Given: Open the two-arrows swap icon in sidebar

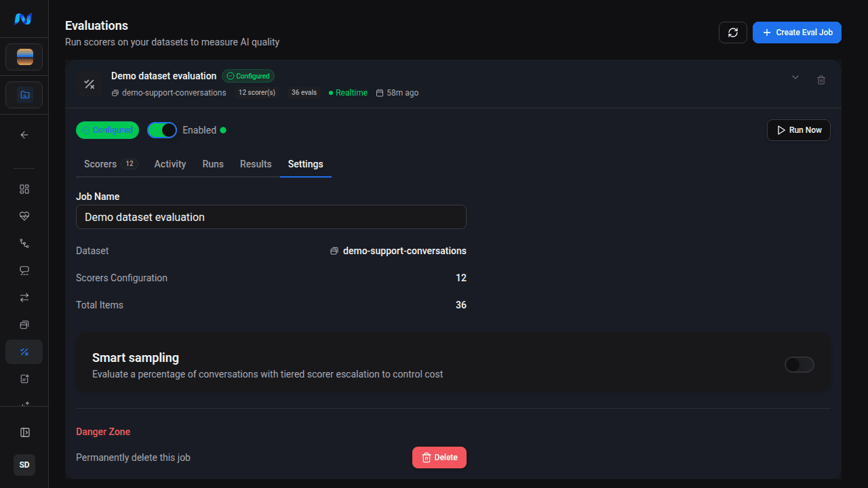Looking at the screenshot, I should (x=24, y=298).
